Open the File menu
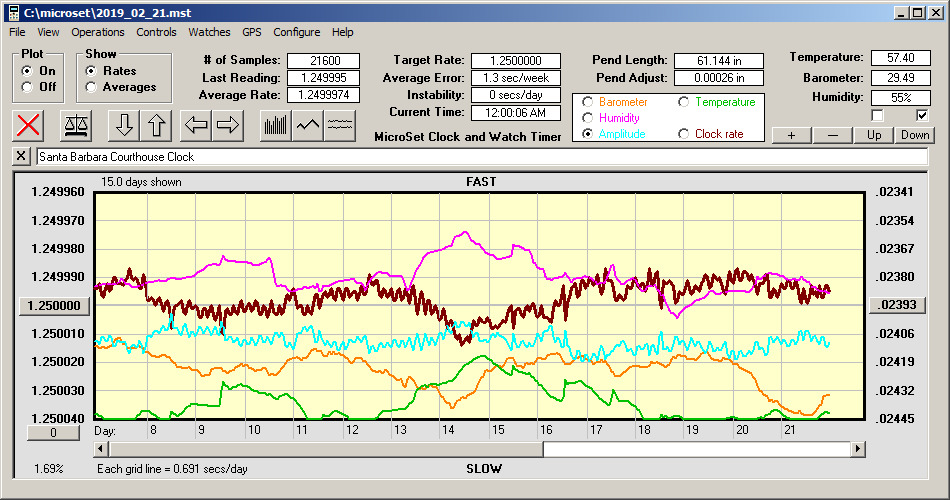This screenshot has height=500, width=950. 17,32
